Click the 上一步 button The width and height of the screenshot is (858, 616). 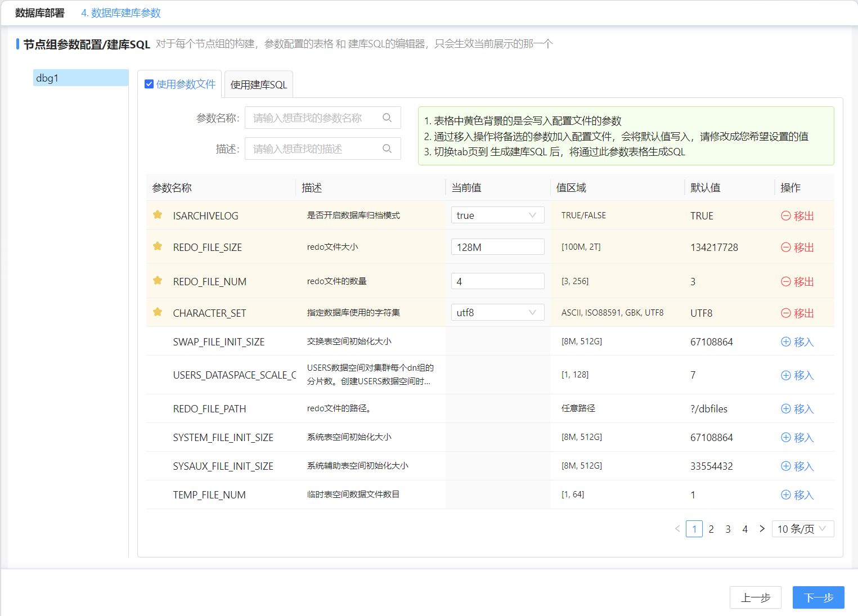point(755,597)
